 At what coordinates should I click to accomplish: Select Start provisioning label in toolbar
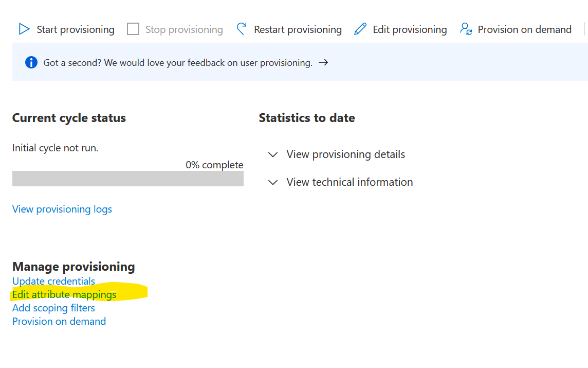(x=76, y=29)
